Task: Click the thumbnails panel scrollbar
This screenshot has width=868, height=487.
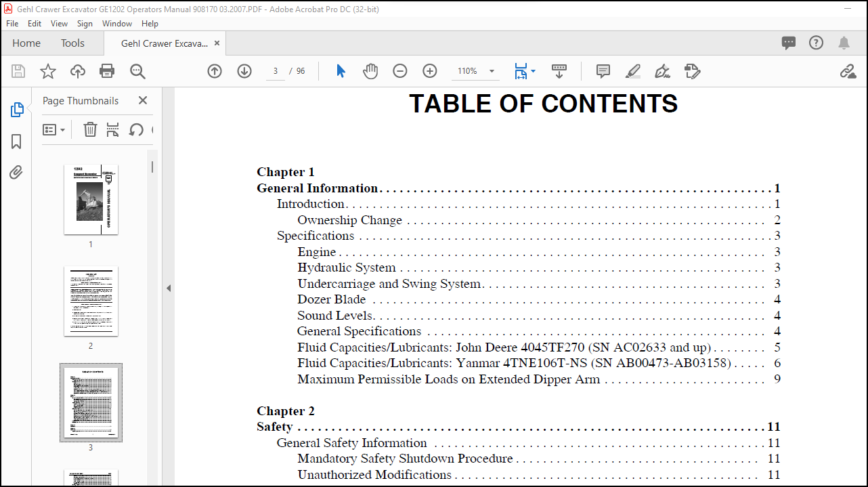Action: click(152, 166)
